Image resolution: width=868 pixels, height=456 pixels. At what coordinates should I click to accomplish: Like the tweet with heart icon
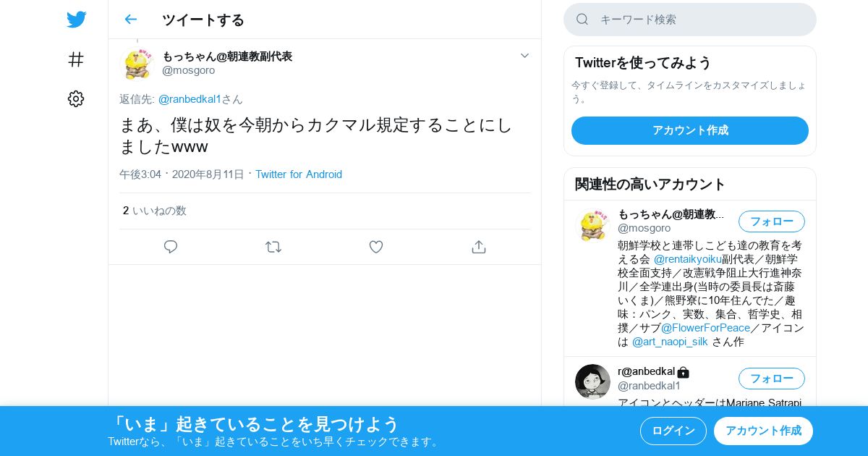click(x=376, y=247)
